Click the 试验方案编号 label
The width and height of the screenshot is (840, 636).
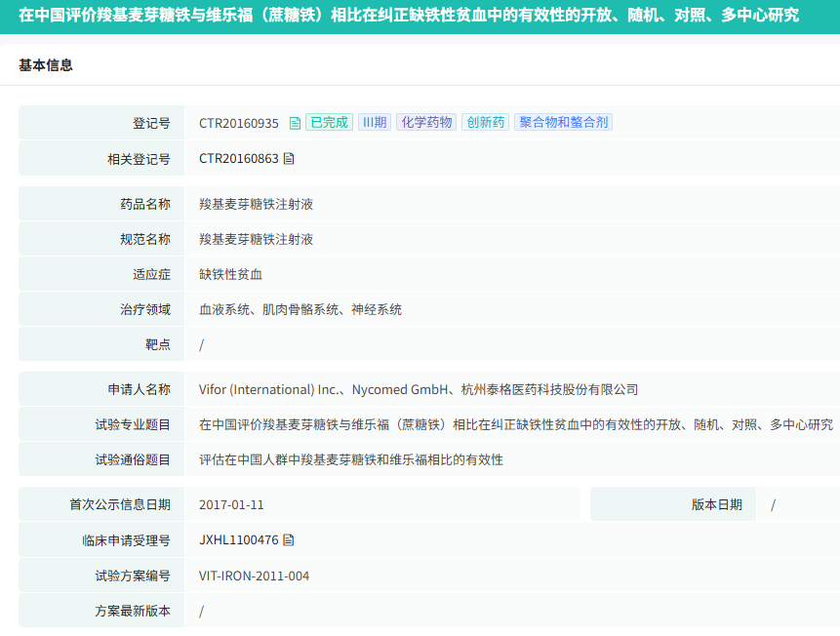[133, 576]
